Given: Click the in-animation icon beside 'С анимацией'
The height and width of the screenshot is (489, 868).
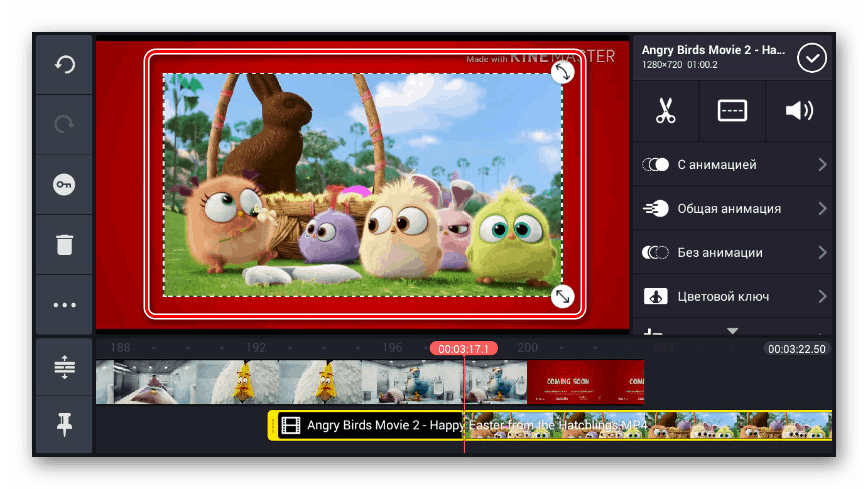Looking at the screenshot, I should [x=655, y=164].
